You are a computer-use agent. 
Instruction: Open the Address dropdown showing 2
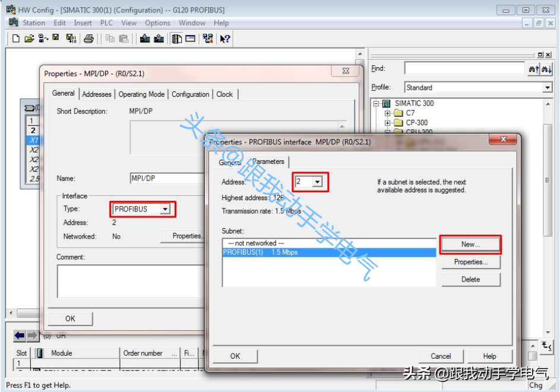coord(318,182)
